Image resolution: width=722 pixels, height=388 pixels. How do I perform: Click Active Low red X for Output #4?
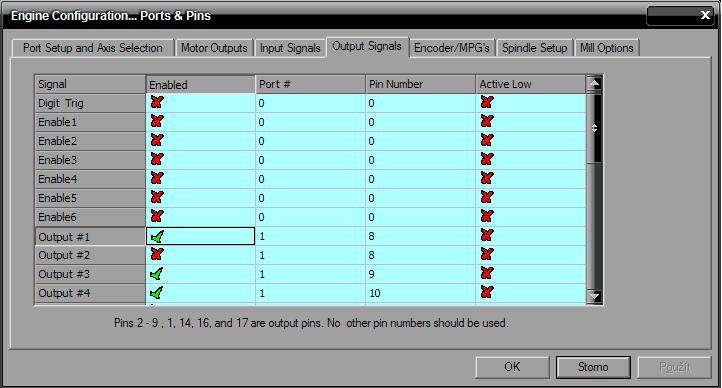pyautogui.click(x=487, y=292)
